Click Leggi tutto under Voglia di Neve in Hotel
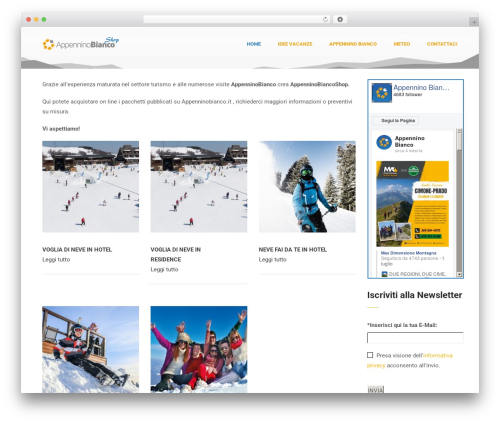Screen dimensions: 500x423 [x=56, y=260]
